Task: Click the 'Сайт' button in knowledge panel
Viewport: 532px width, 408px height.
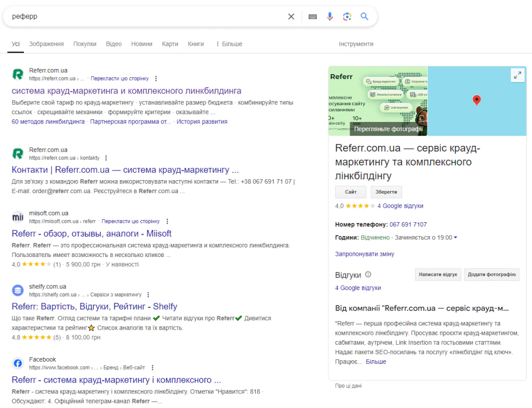Action: [351, 192]
